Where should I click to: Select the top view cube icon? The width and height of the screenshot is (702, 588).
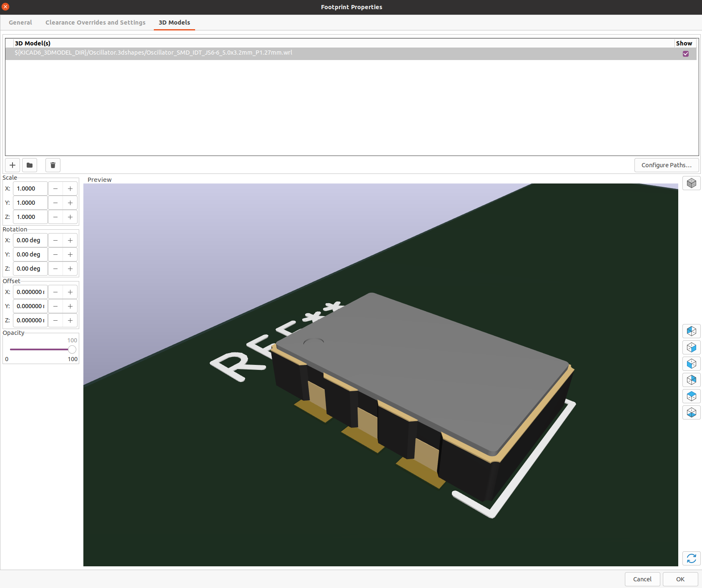(x=691, y=396)
